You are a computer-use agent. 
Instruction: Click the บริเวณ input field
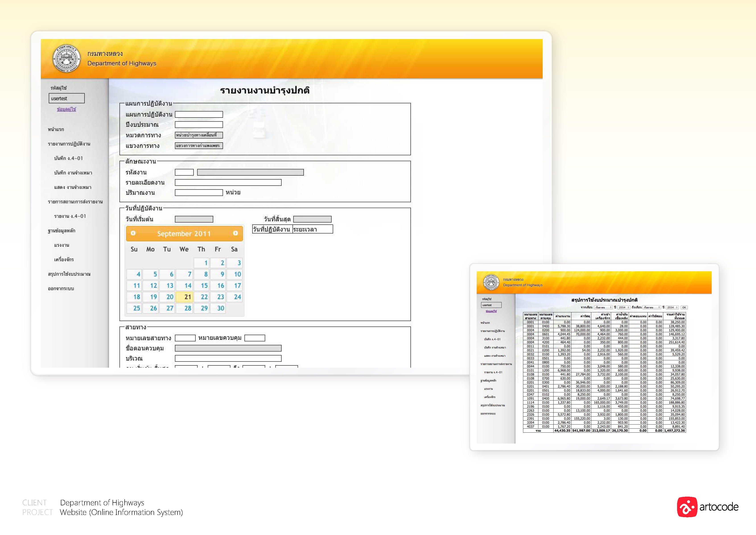point(228,359)
